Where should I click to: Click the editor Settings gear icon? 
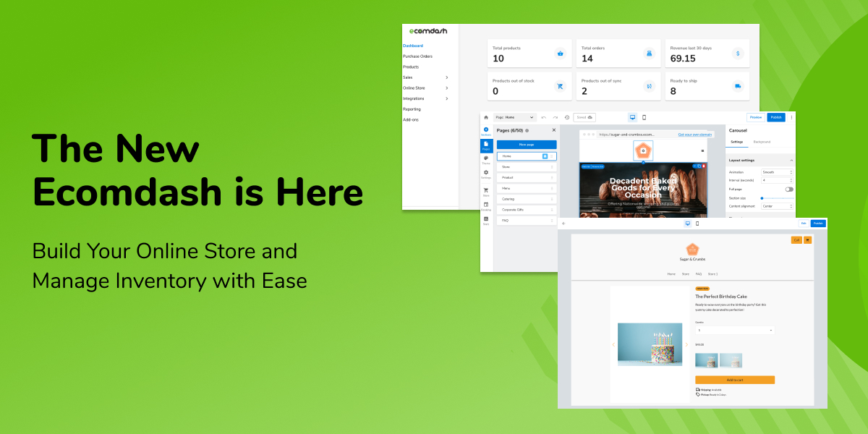pyautogui.click(x=486, y=173)
